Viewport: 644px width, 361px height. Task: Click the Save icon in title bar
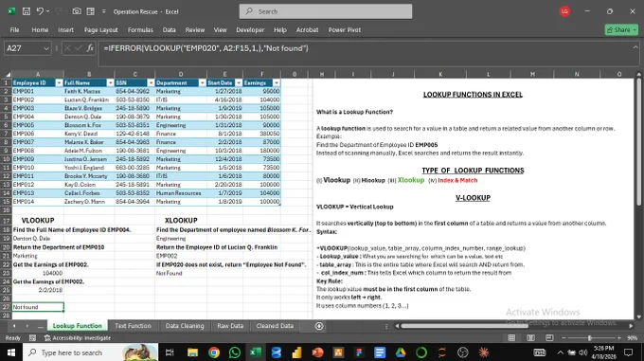(27, 11)
